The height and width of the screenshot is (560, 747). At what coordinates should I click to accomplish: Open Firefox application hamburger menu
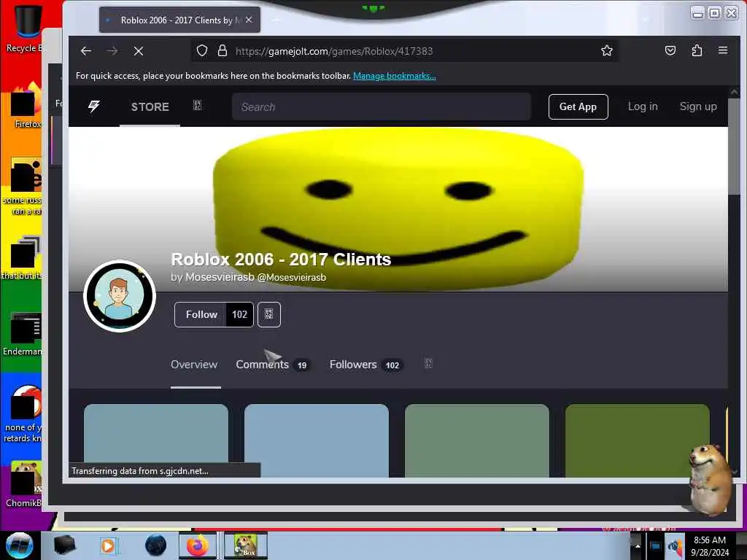click(723, 50)
